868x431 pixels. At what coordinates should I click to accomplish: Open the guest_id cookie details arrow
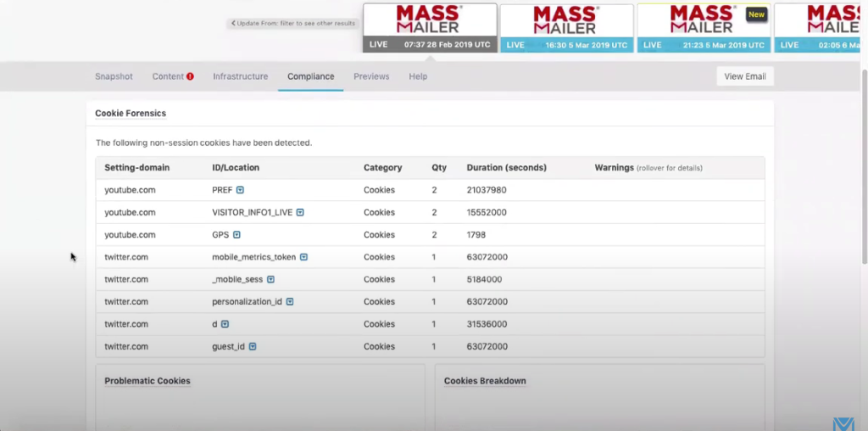click(x=253, y=346)
